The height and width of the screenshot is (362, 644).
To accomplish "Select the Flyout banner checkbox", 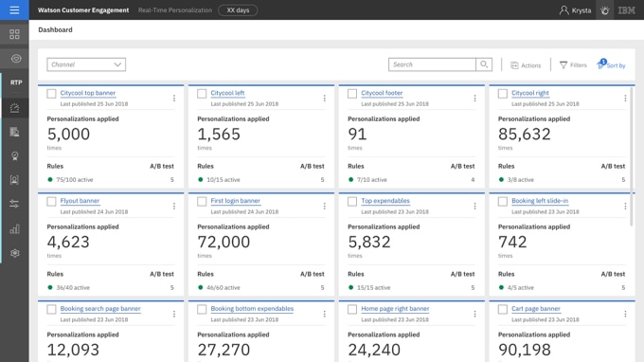I will point(51,201).
